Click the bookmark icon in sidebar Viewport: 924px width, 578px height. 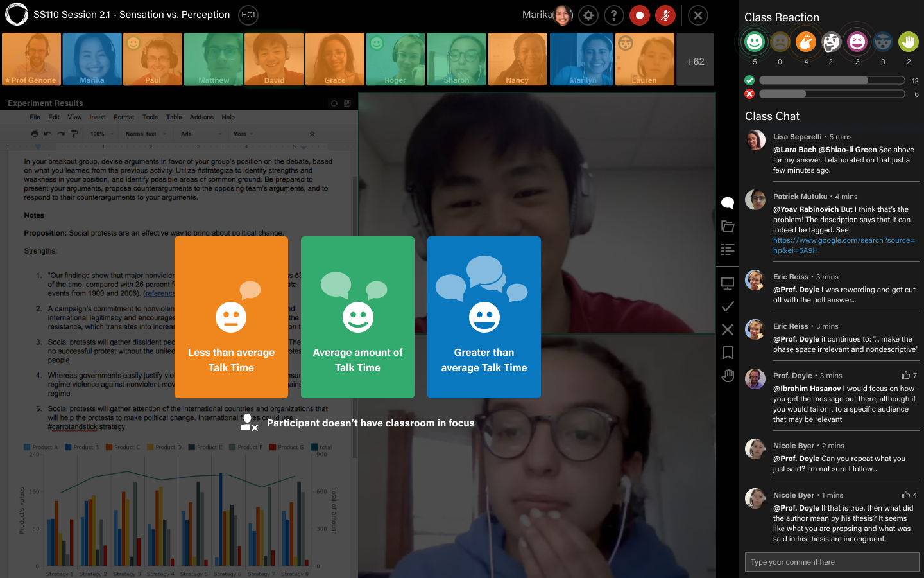pos(728,353)
